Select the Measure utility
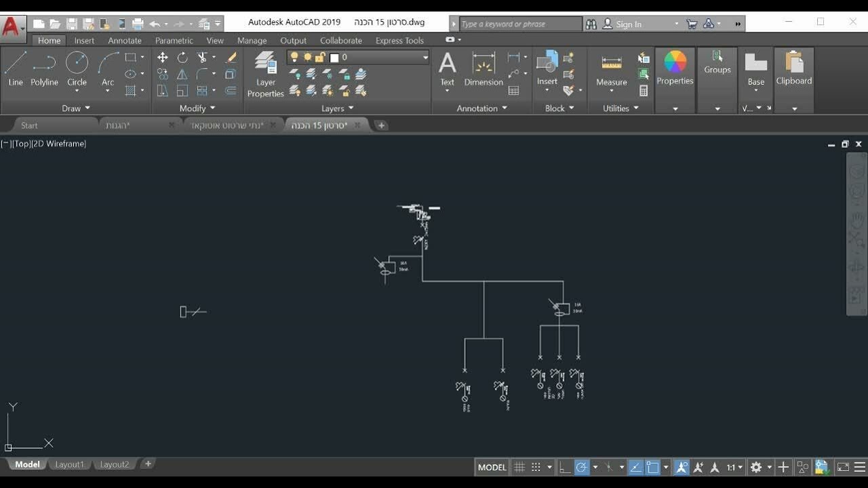The width and height of the screenshot is (868, 488). (612, 70)
